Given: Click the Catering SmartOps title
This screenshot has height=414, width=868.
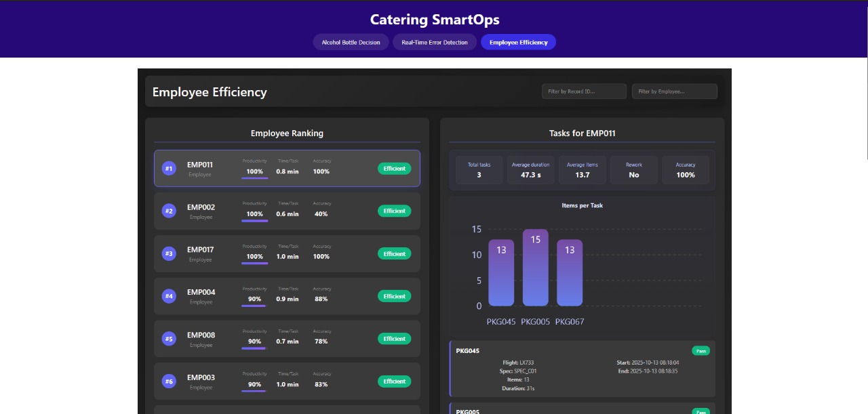Looking at the screenshot, I should pyautogui.click(x=435, y=20).
